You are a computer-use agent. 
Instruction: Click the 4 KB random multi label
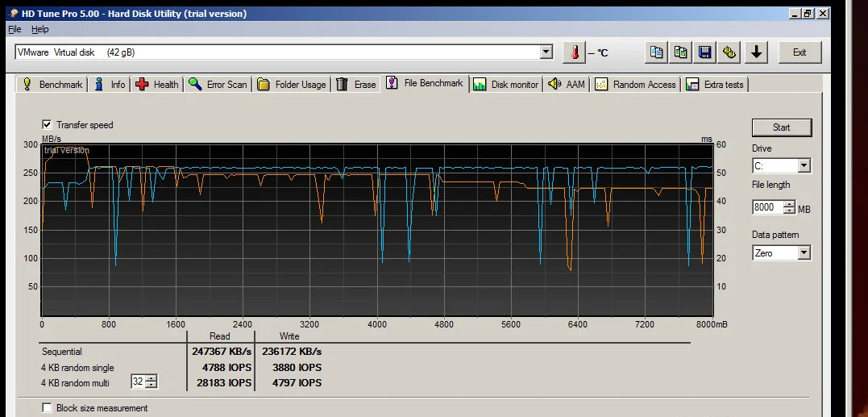click(75, 383)
